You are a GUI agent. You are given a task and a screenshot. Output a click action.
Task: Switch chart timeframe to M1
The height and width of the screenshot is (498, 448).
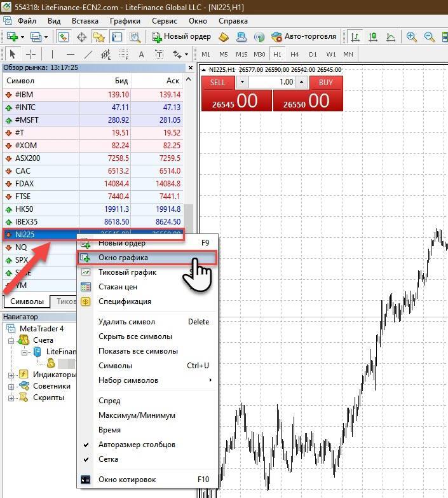pyautogui.click(x=206, y=54)
